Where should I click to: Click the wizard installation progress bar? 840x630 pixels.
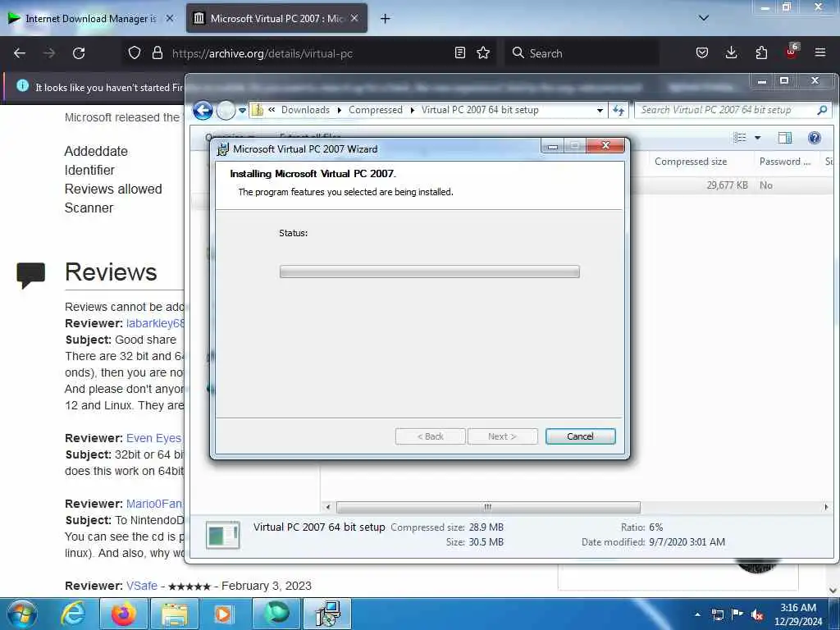tap(429, 272)
